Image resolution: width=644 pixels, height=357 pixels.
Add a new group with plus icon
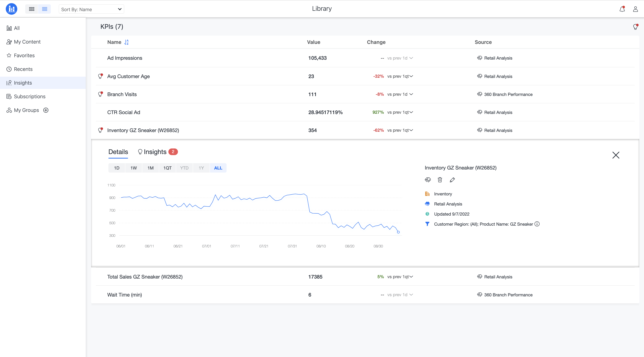click(46, 110)
